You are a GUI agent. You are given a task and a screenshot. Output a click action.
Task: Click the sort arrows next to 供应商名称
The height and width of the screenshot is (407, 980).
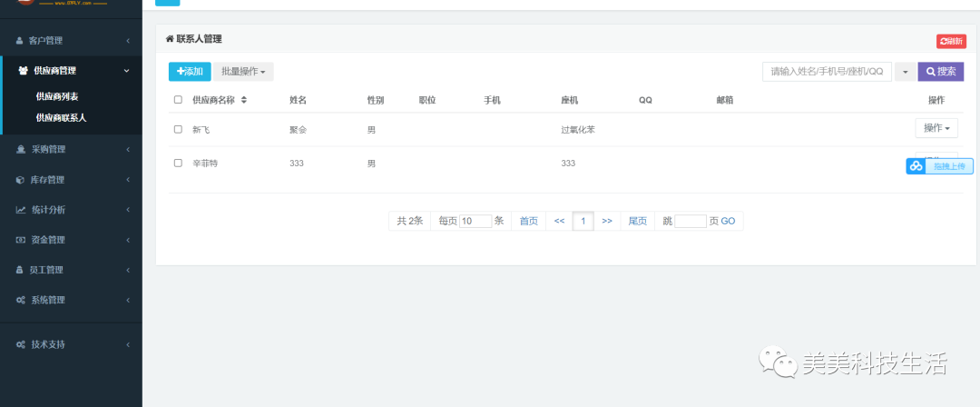[x=244, y=100]
